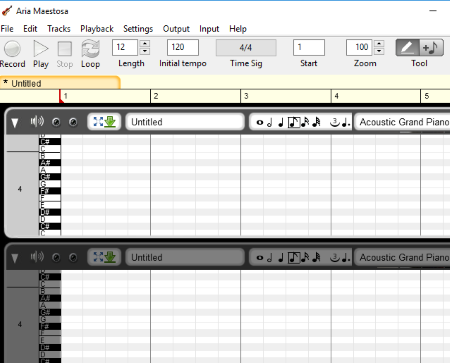The height and width of the screenshot is (363, 450).
Task: Click second track's maximize arrows icon
Action: [x=98, y=257]
